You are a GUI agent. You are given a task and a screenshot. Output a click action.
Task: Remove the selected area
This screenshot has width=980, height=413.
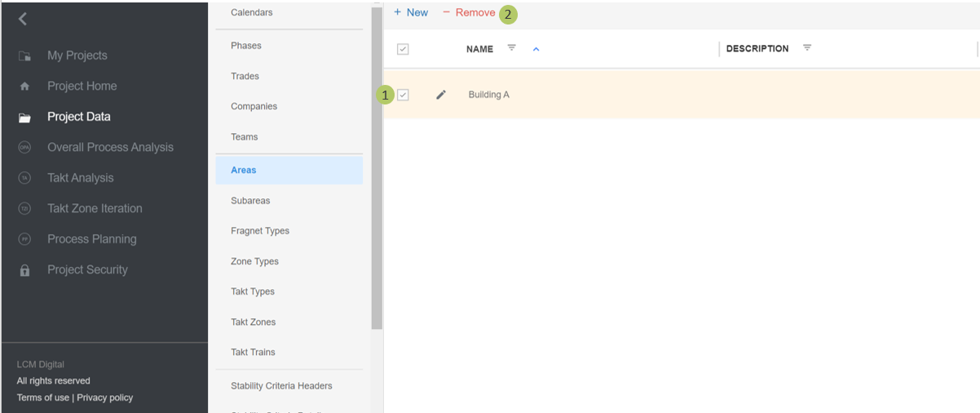click(x=469, y=12)
